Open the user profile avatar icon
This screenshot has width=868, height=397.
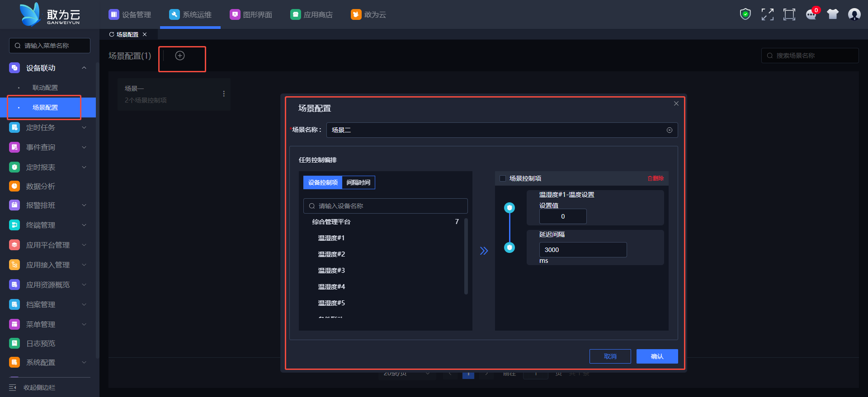click(854, 14)
